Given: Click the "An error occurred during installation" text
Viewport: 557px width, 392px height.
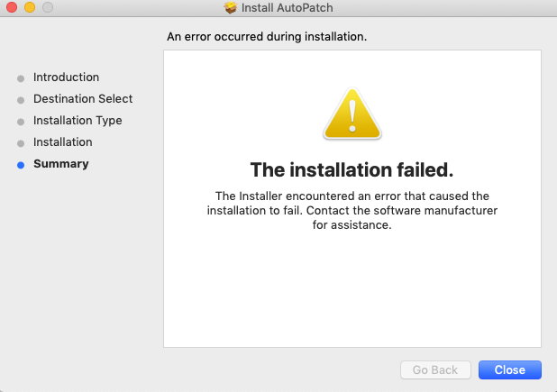Looking at the screenshot, I should coord(267,37).
